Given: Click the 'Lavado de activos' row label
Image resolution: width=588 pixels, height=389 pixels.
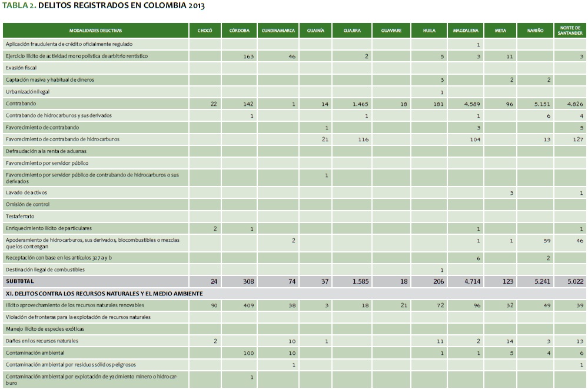Looking at the screenshot, I should 26,192.
